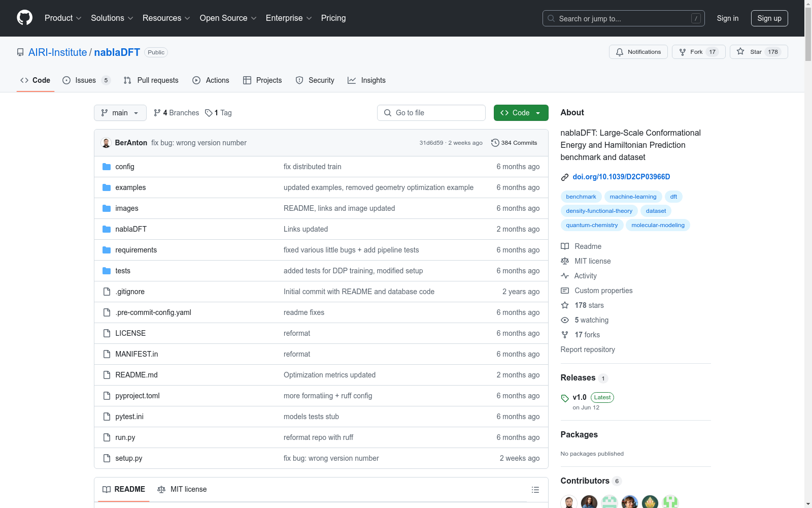Expand the Enterprise menu
The height and width of the screenshot is (508, 812).
coord(289,18)
